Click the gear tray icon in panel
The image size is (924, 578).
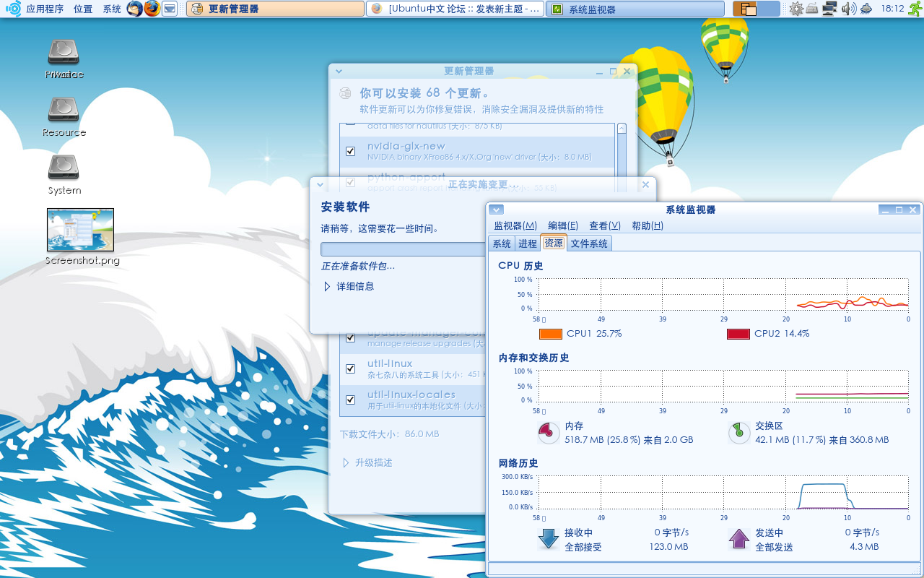click(x=796, y=9)
